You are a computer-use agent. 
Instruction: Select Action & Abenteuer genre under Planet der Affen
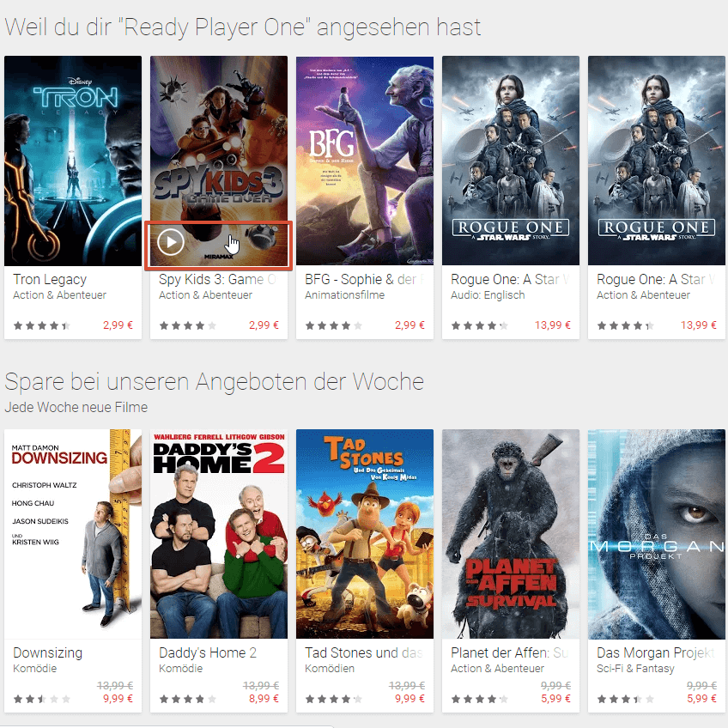[x=497, y=668]
